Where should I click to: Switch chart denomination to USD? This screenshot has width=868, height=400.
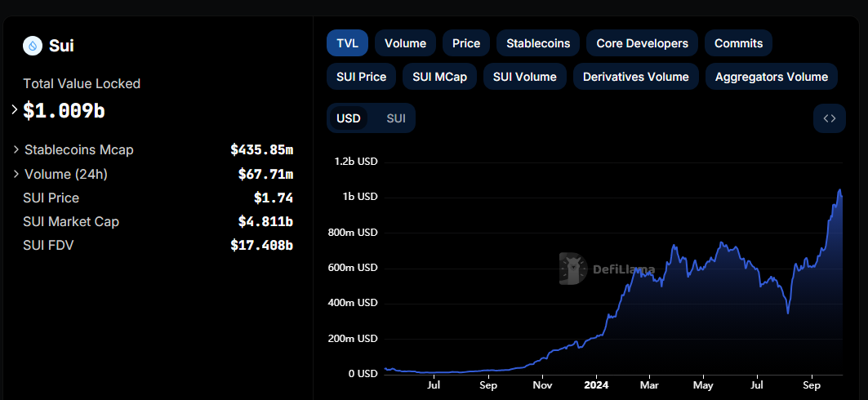[x=348, y=118]
